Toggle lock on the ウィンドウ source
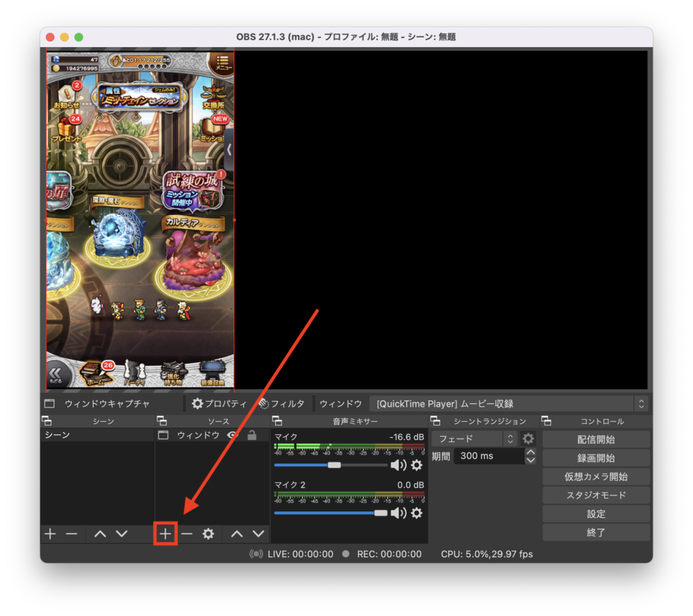 (x=252, y=435)
